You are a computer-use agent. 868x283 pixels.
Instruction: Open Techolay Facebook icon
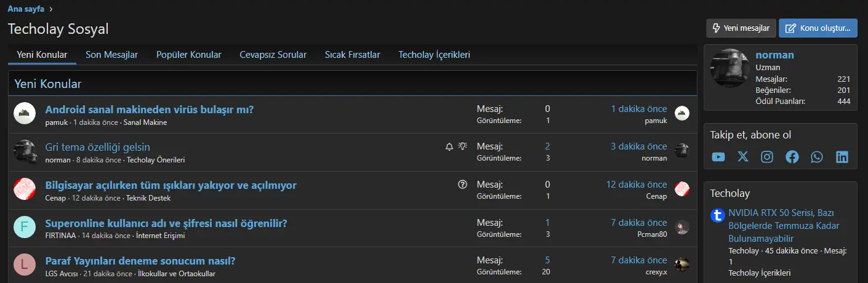tap(792, 157)
